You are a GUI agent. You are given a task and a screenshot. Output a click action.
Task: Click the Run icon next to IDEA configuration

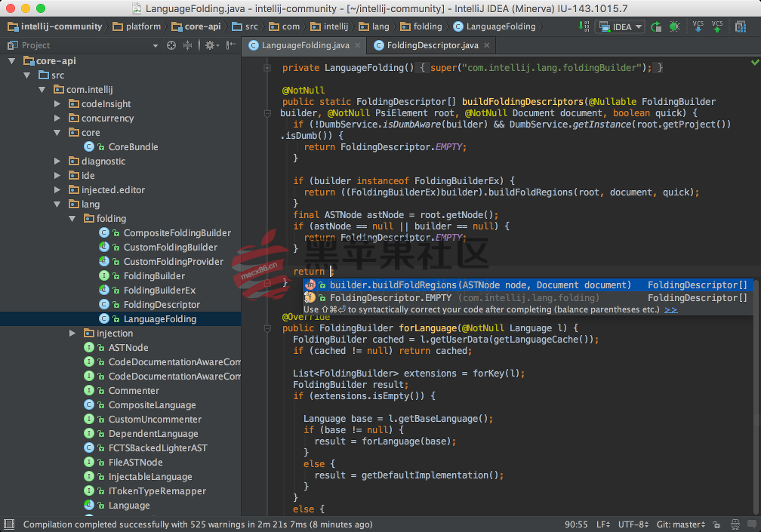pos(656,26)
